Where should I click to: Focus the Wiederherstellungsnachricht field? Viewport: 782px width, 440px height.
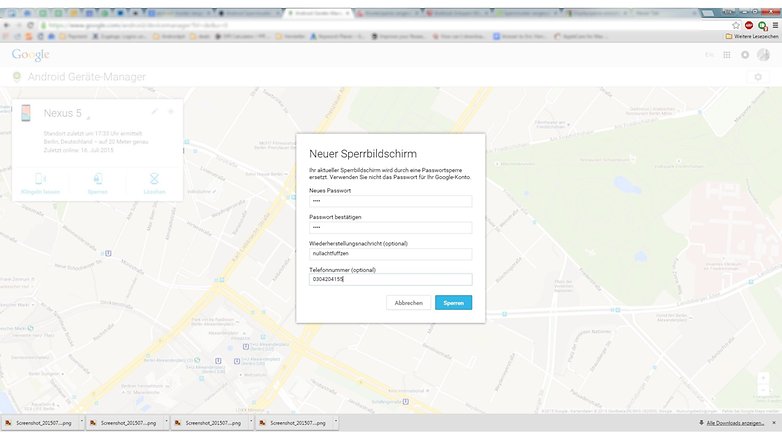[x=391, y=253]
